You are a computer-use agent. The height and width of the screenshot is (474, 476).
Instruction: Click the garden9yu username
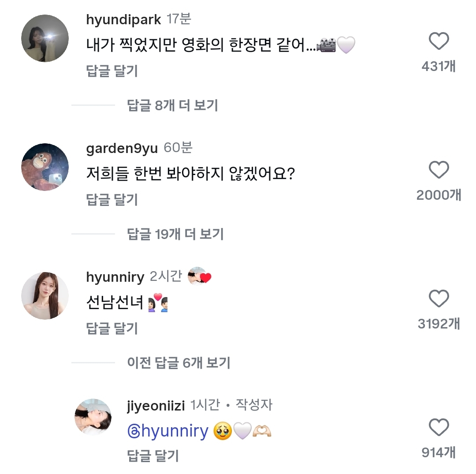tap(122, 149)
